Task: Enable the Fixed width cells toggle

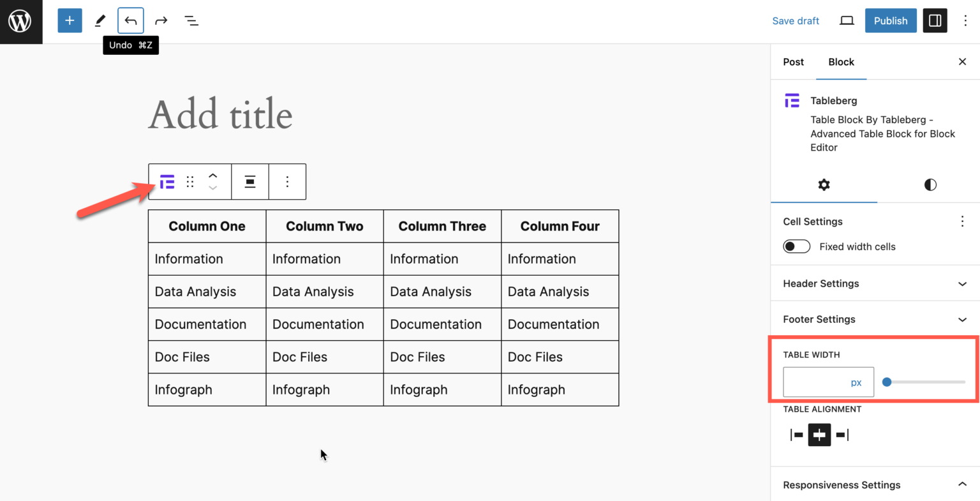Action: (x=796, y=246)
